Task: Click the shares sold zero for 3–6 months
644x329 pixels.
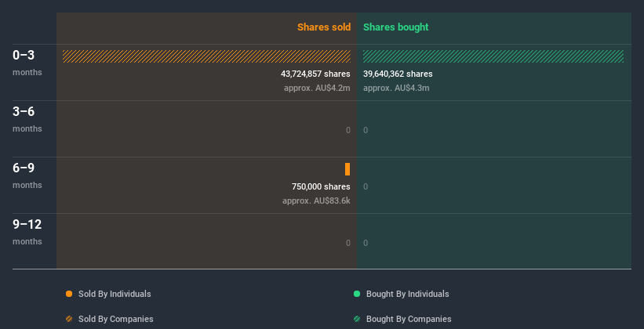Action: (x=348, y=131)
